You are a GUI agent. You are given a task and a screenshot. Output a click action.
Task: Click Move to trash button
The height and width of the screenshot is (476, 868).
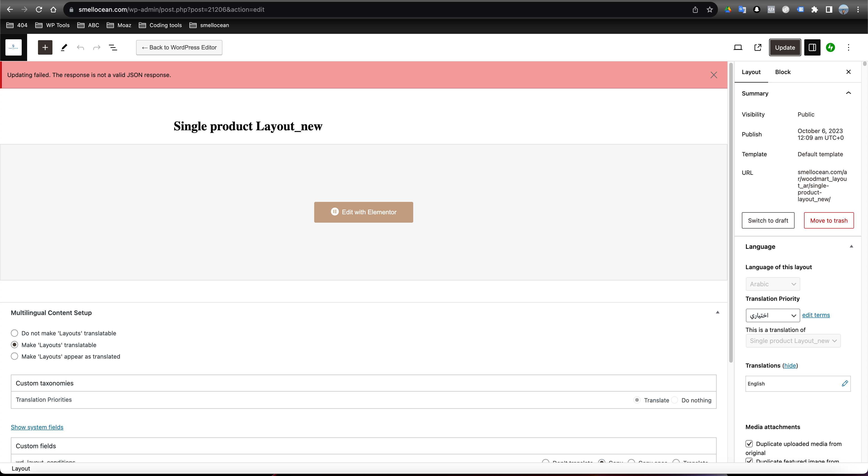point(829,220)
